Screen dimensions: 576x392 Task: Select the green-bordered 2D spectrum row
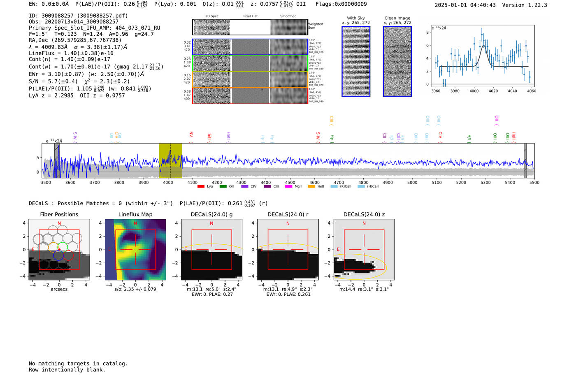click(x=250, y=63)
